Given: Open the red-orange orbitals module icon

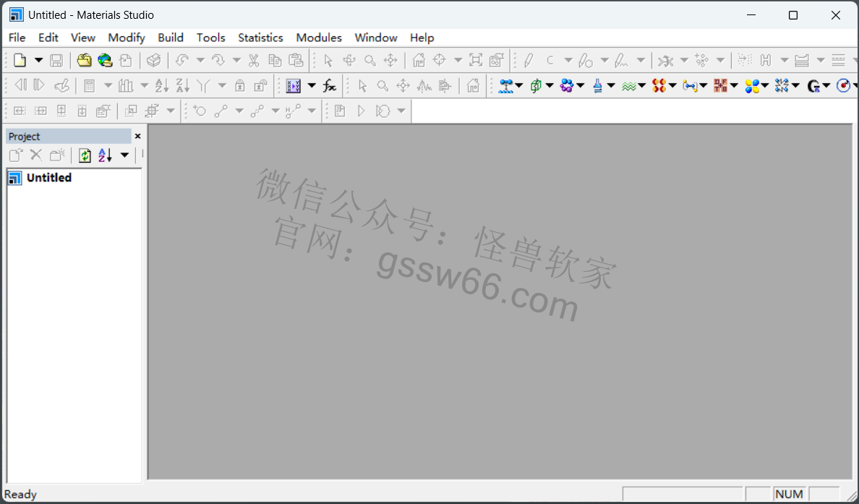Looking at the screenshot, I should 659,85.
